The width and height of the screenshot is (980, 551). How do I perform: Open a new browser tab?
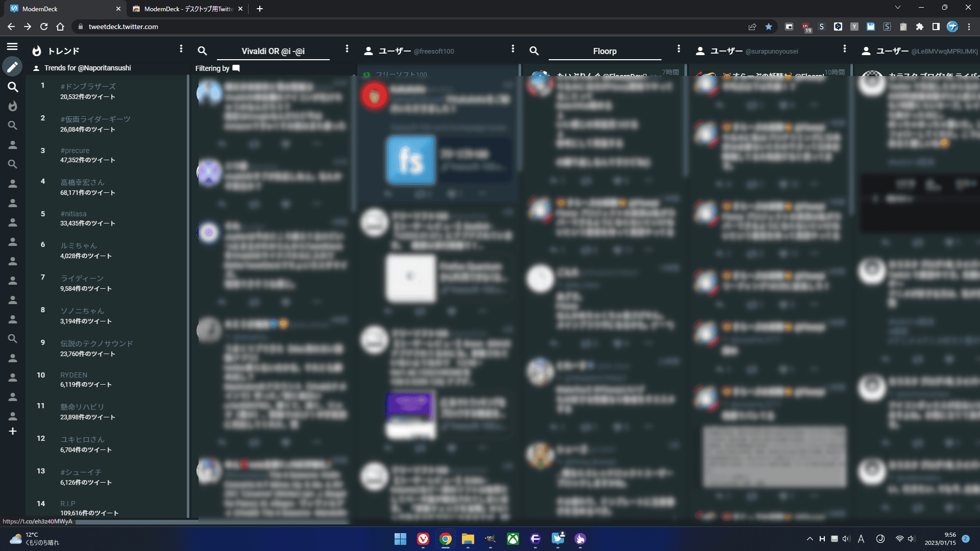click(260, 9)
